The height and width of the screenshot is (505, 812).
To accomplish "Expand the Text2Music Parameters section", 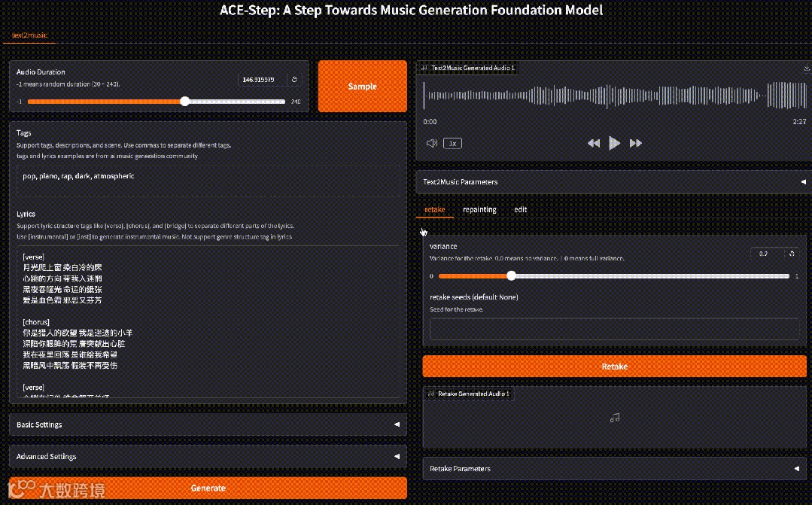I will click(614, 182).
